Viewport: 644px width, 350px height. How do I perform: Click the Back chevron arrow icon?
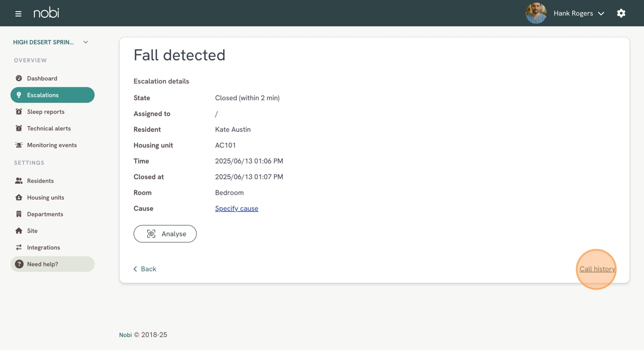pos(135,269)
